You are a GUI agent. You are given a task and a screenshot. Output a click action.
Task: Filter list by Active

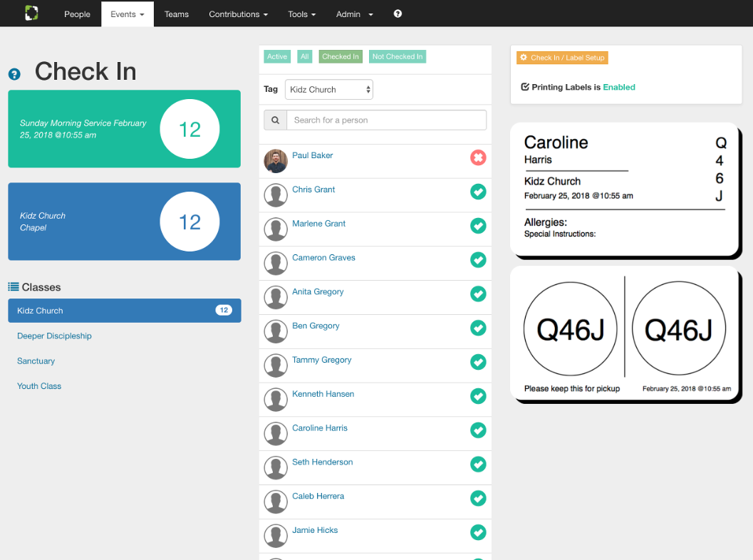tap(277, 57)
